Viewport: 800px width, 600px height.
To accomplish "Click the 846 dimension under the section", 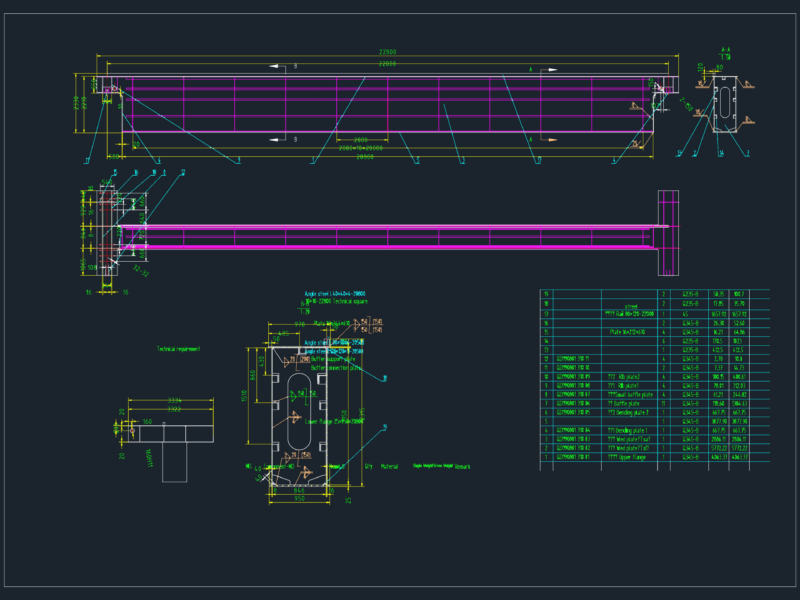I will coord(299,491).
